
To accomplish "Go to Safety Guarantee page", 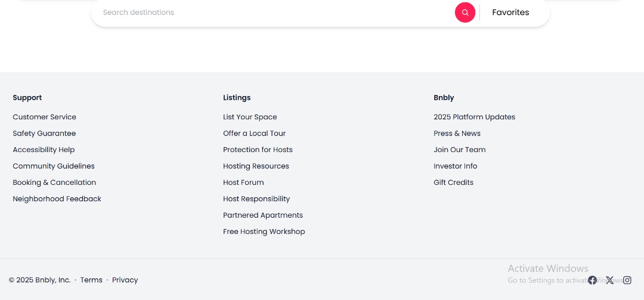I will [x=44, y=134].
